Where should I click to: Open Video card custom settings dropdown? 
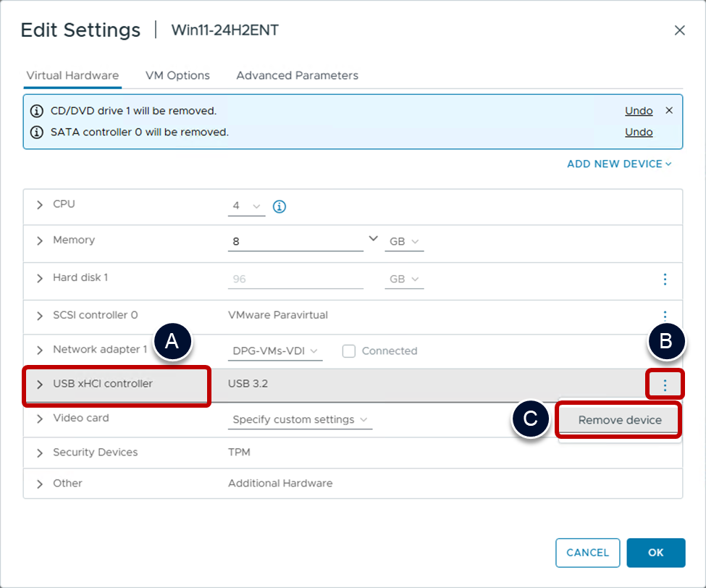coord(300,420)
